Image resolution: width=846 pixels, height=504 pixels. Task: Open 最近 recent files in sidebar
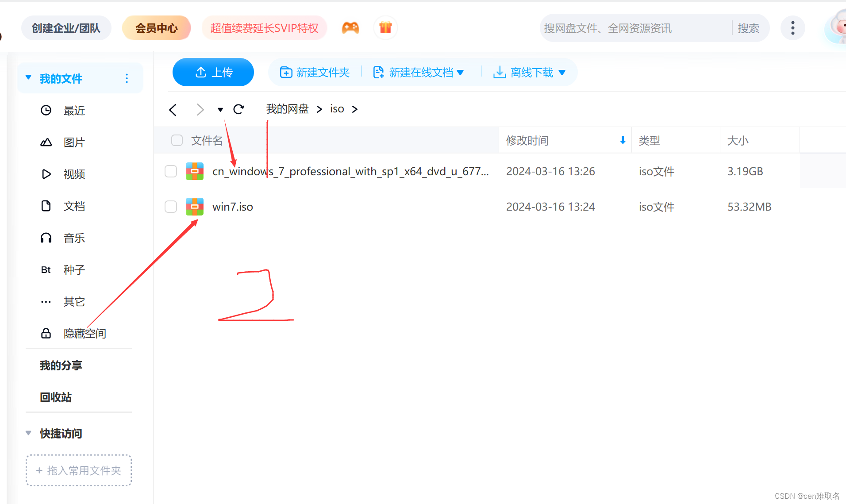[74, 110]
